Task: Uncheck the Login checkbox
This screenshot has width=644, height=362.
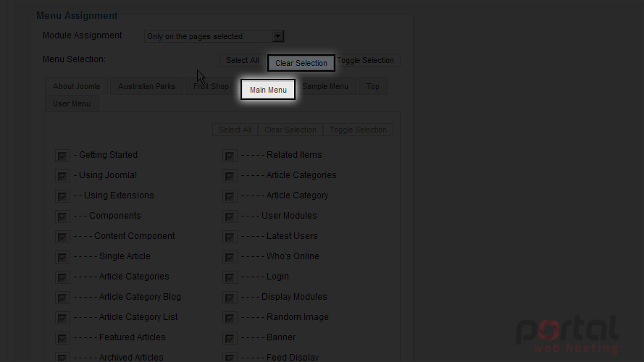Action: (x=230, y=277)
